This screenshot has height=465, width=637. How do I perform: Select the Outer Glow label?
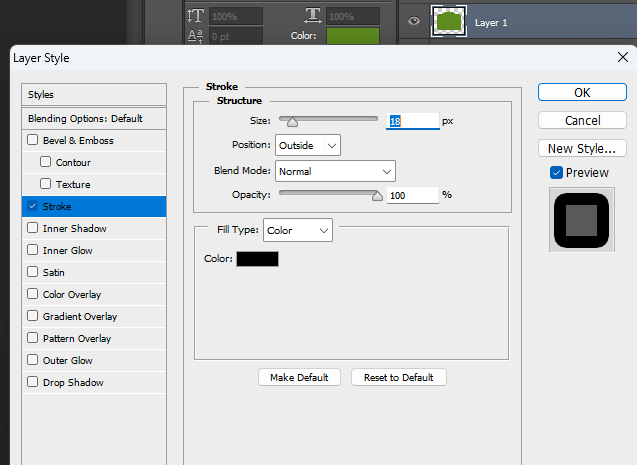click(x=67, y=361)
